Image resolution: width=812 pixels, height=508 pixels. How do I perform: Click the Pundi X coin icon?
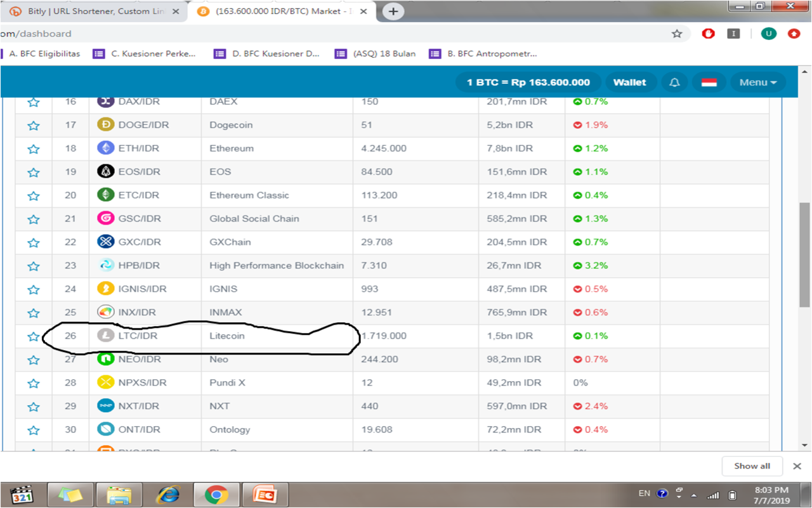[106, 383]
